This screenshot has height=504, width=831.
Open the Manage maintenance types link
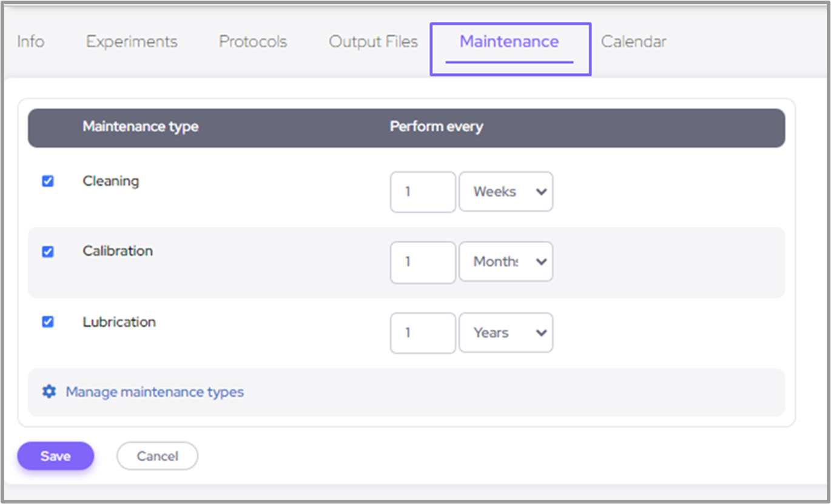(155, 392)
